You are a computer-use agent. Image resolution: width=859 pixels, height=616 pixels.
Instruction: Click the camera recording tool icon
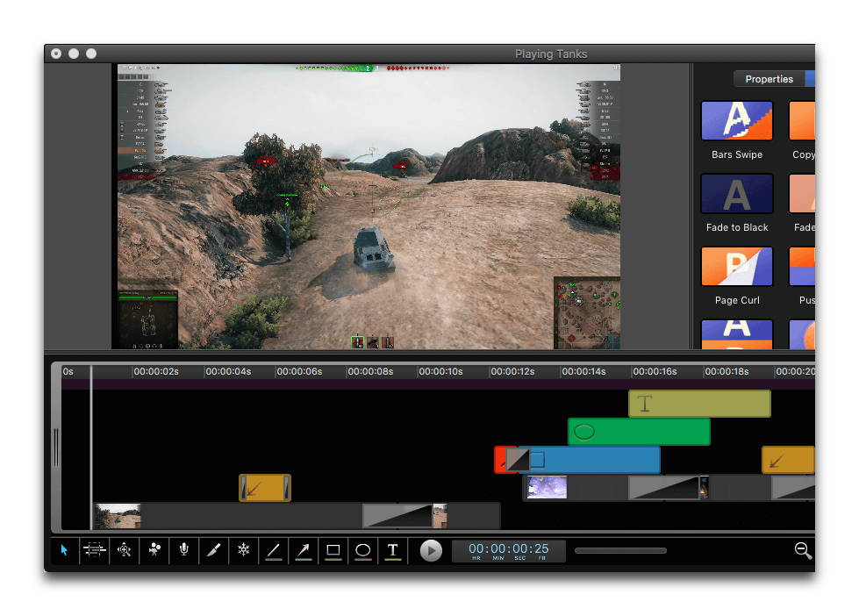154,550
